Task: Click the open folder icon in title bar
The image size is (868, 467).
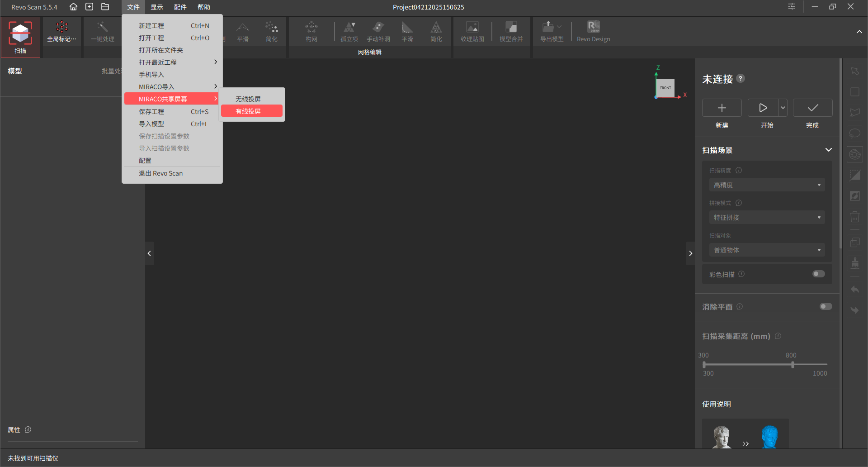Action: [105, 7]
